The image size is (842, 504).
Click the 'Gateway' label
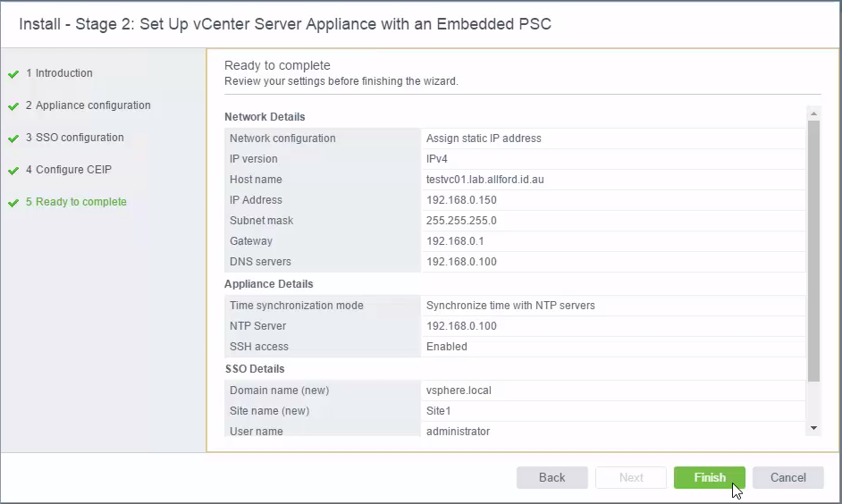pos(251,241)
